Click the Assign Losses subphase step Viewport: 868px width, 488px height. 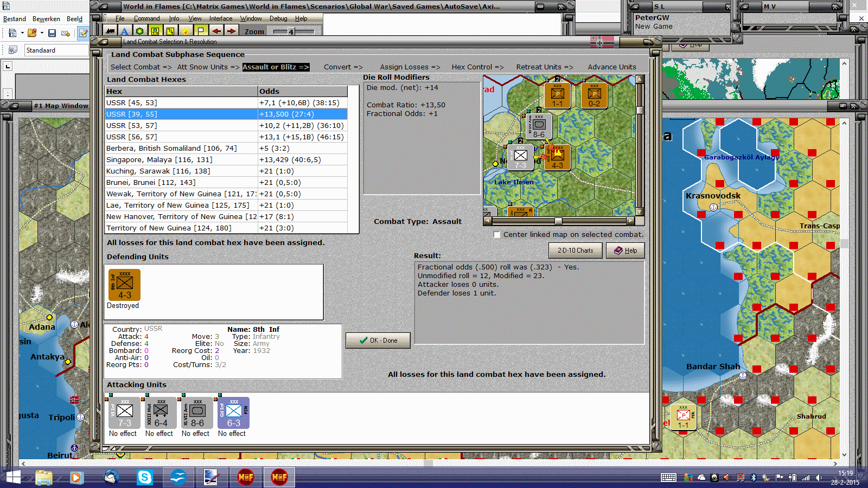click(410, 67)
